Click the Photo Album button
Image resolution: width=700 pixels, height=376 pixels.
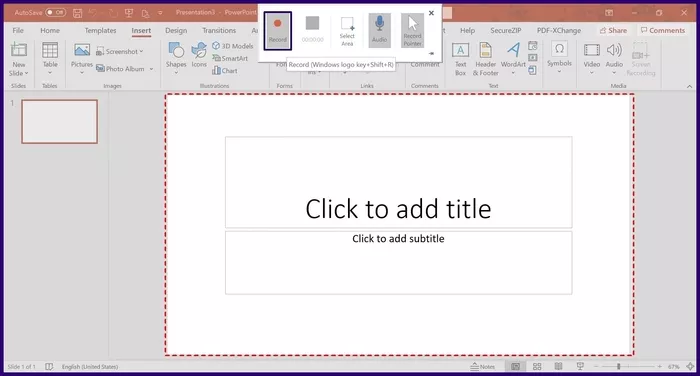121,69
